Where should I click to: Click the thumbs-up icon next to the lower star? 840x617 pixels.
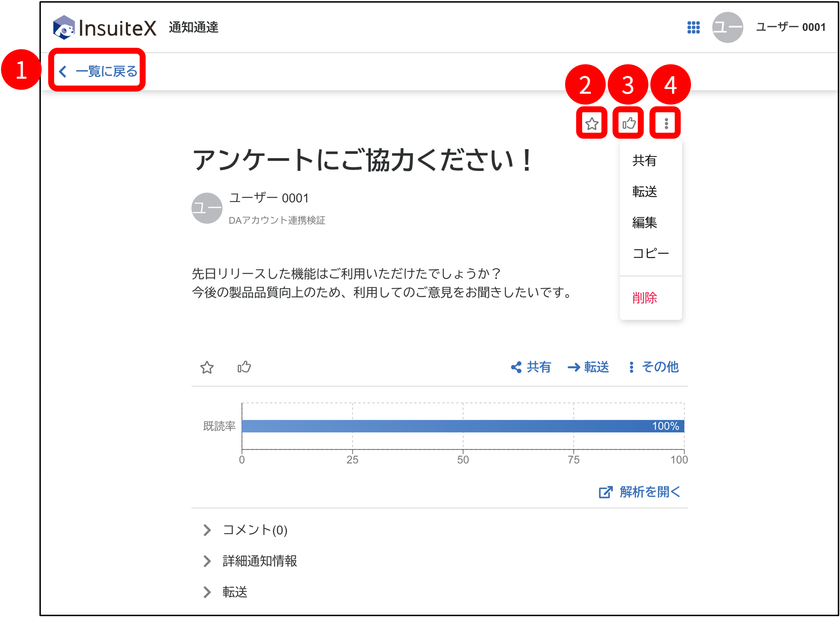(x=244, y=368)
